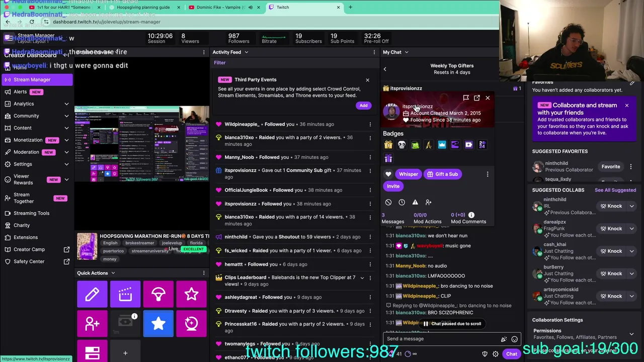This screenshot has width=644, height=362.
Task: Click the sparkle crystal-ball quick action tile
Action: point(191,323)
